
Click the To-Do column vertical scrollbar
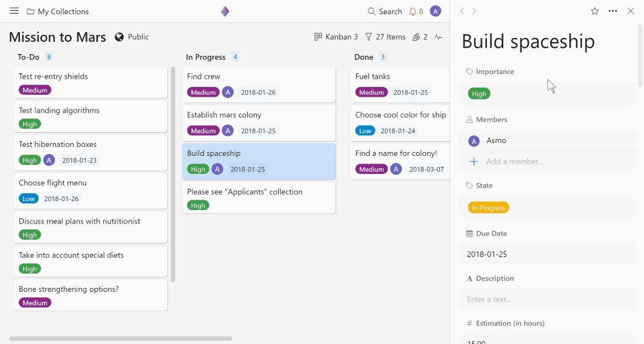click(173, 174)
